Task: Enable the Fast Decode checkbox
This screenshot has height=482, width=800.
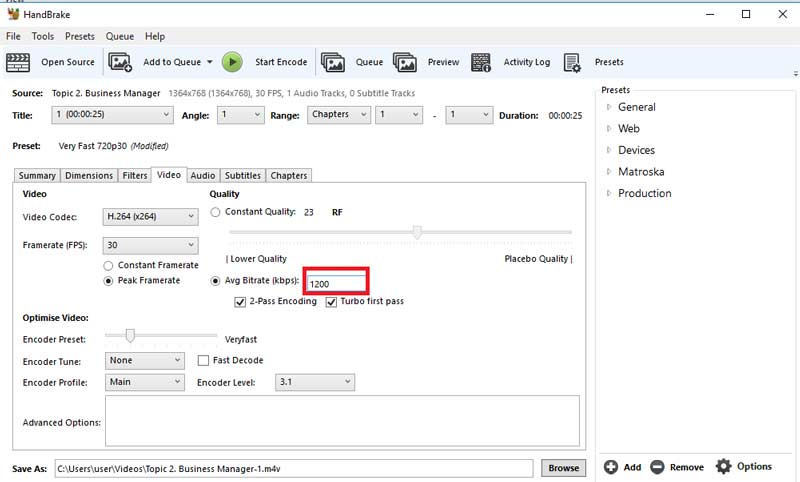Action: point(203,361)
